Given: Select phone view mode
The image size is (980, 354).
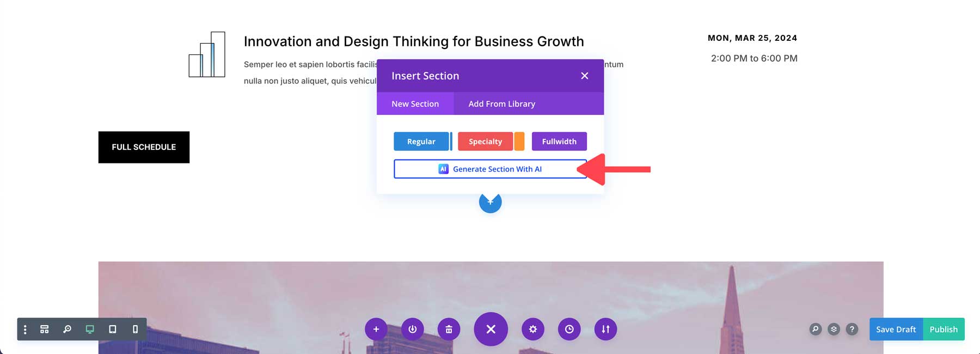Looking at the screenshot, I should 135,329.
